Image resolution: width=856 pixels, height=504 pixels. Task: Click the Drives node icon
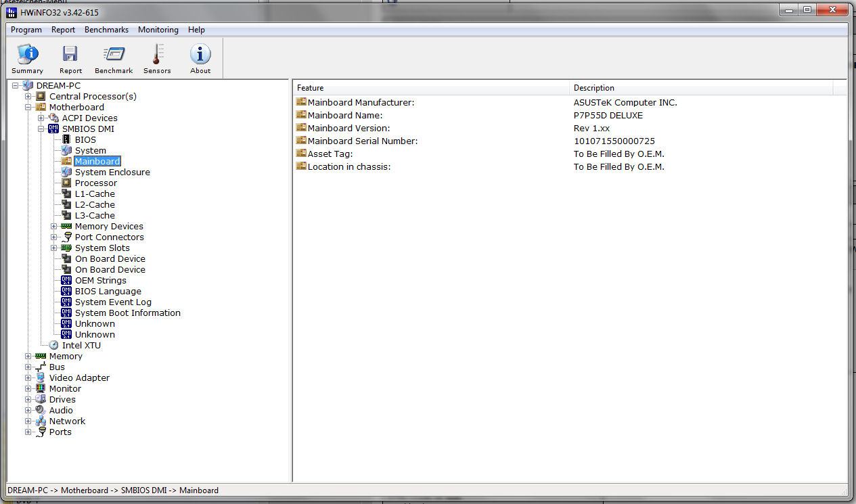pyautogui.click(x=41, y=400)
